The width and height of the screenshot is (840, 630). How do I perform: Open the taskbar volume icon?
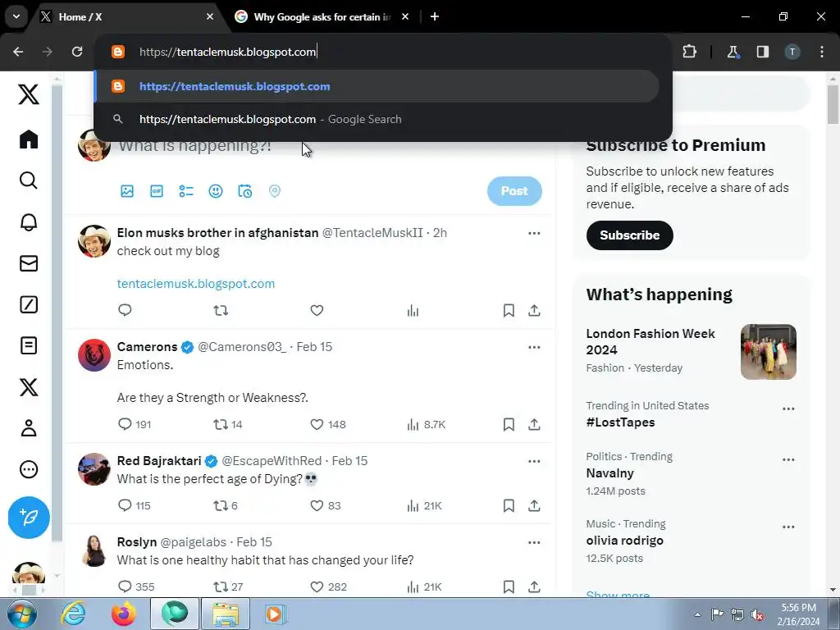point(757,614)
